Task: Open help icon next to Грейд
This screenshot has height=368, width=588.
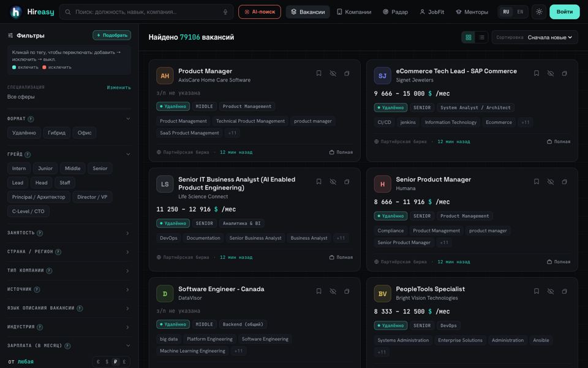Action: click(28, 155)
